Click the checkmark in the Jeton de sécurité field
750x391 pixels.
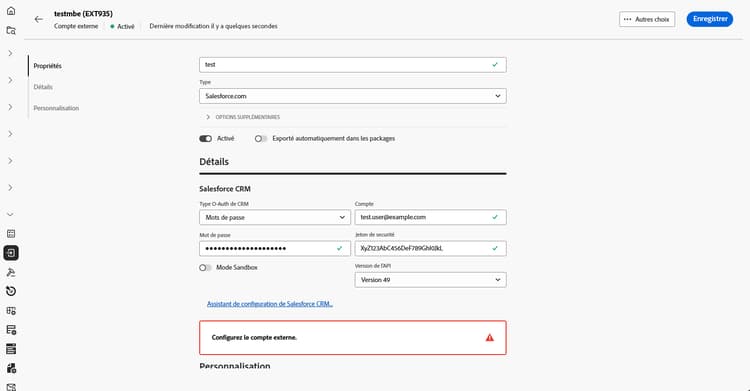[x=495, y=248]
